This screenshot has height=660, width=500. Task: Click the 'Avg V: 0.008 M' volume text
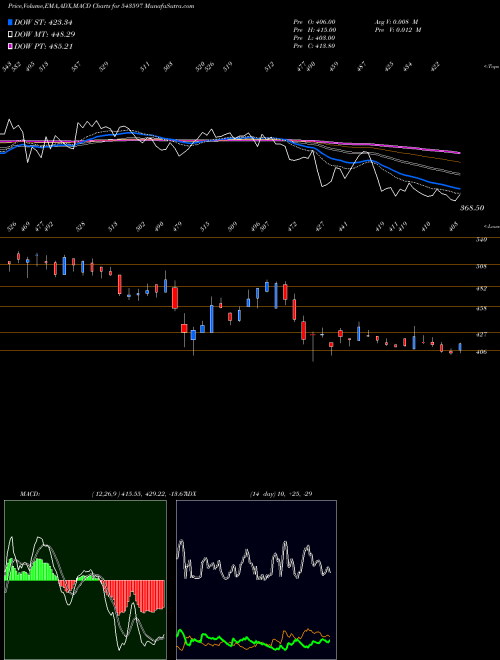pyautogui.click(x=396, y=22)
